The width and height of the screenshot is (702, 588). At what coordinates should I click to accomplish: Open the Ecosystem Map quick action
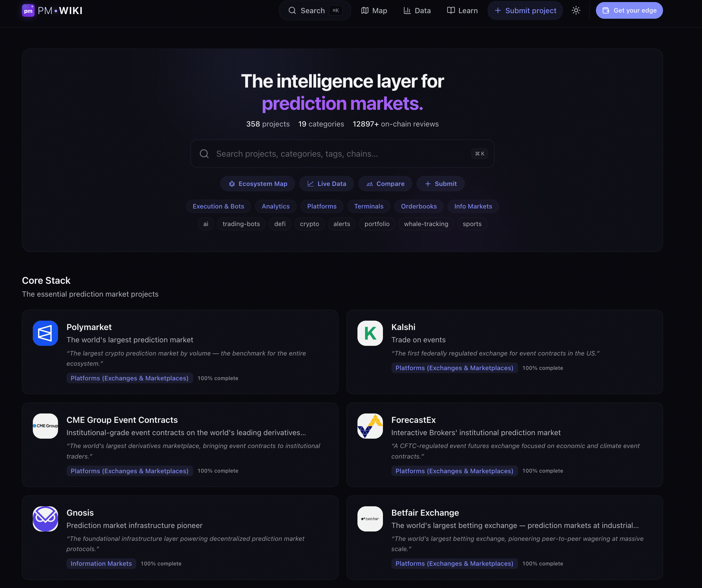point(258,183)
